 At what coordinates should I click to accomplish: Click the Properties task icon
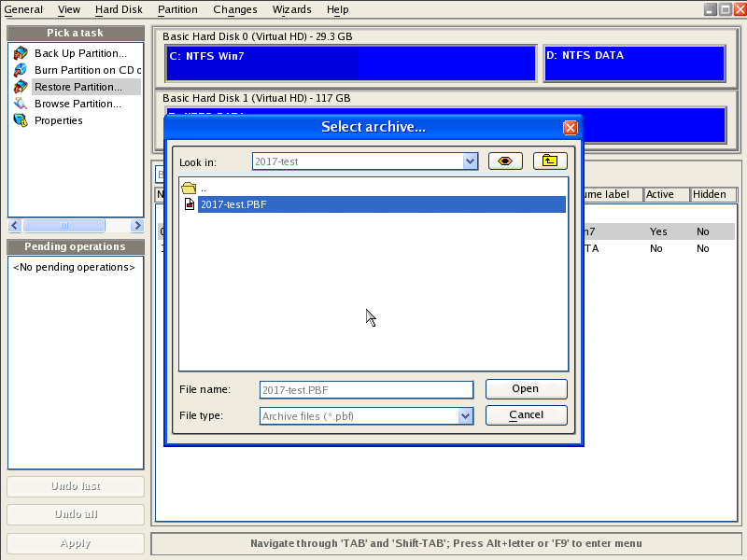click(x=21, y=120)
